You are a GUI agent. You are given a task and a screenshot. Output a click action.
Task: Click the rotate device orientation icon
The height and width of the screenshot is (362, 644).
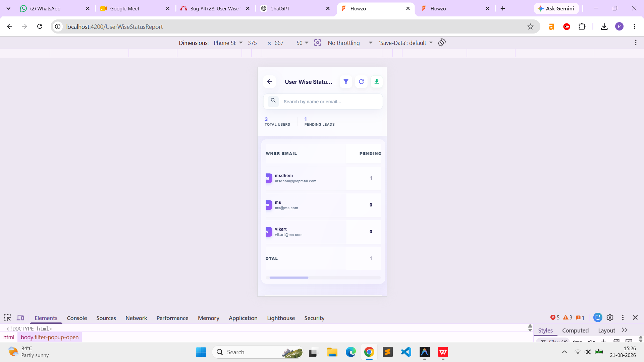[442, 43]
